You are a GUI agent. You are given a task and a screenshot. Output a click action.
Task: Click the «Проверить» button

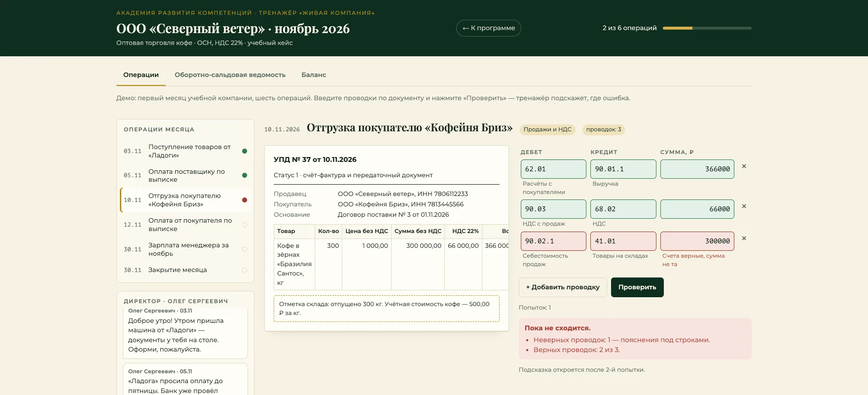637,287
